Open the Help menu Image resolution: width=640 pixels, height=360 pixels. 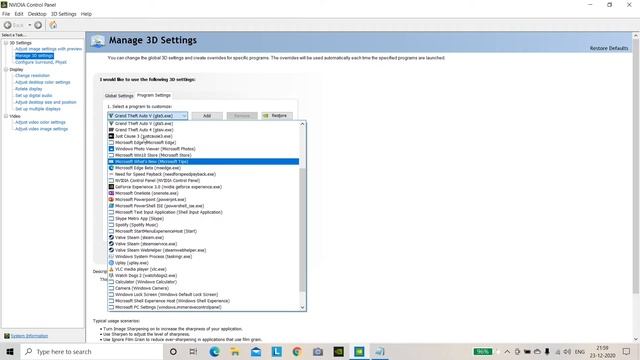click(86, 14)
